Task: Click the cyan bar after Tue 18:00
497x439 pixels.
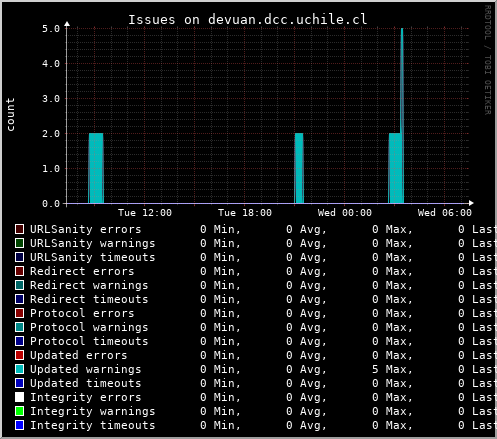Action: pos(299,168)
